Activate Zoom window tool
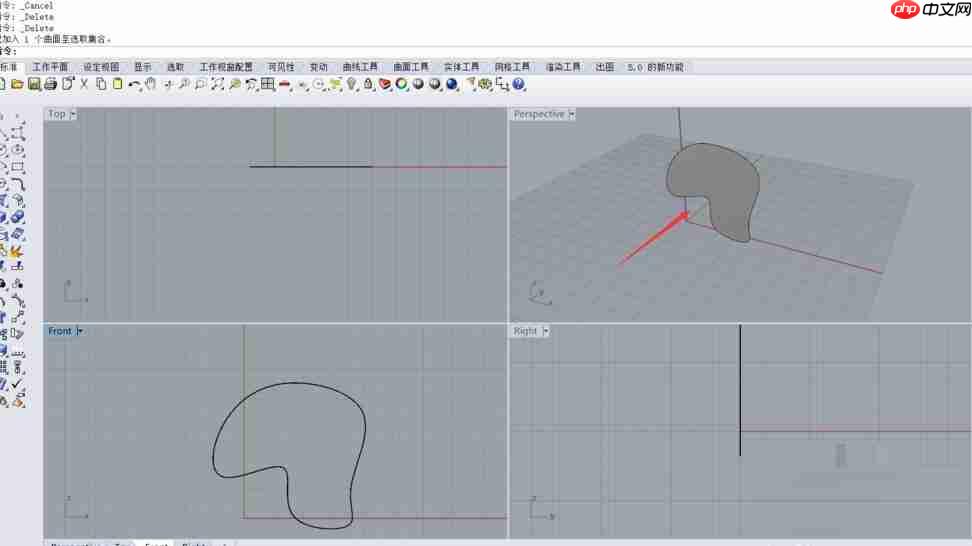Screen dimensions: 972x546 (201, 84)
